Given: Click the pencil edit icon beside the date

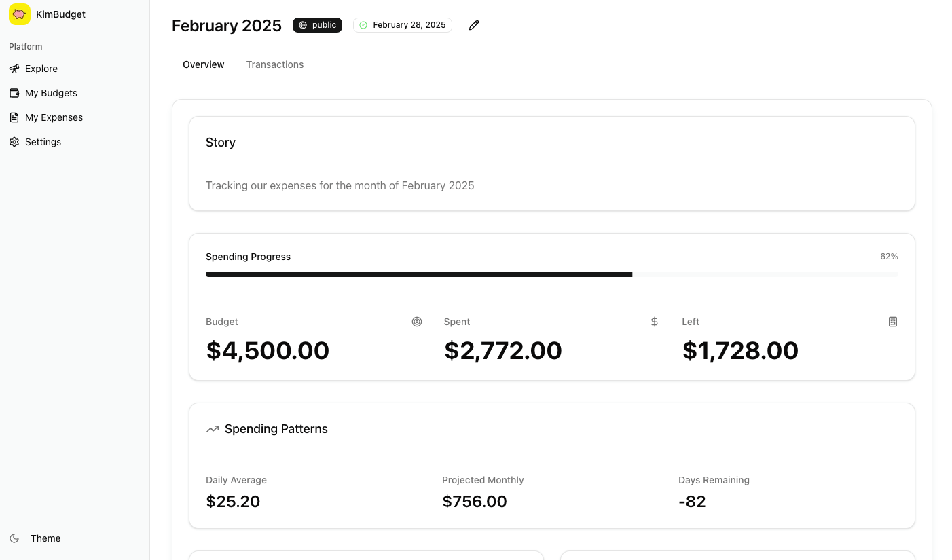Looking at the screenshot, I should 474,25.
